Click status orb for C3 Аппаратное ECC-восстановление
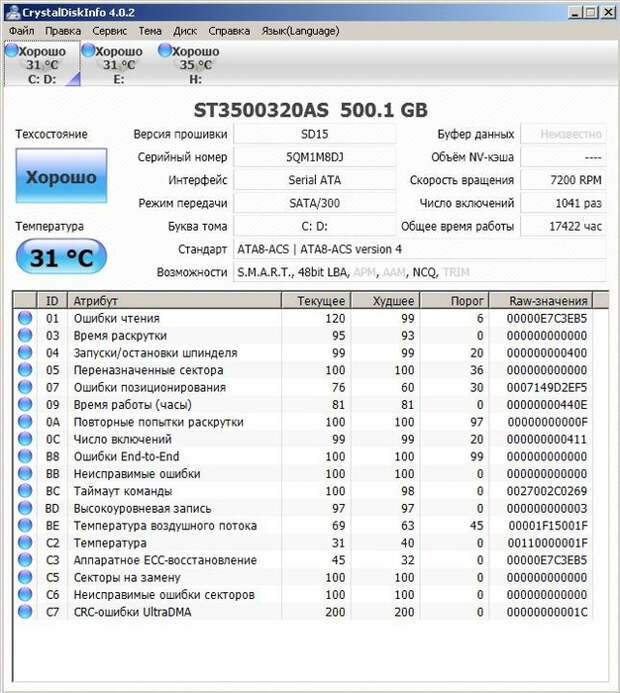Viewport: 620px width, 693px height. tap(25, 560)
